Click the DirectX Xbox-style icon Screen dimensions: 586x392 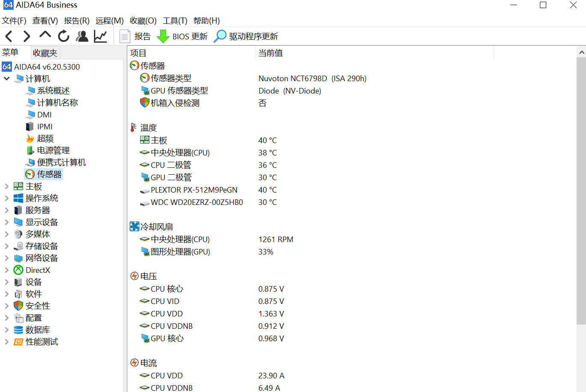tap(18, 270)
